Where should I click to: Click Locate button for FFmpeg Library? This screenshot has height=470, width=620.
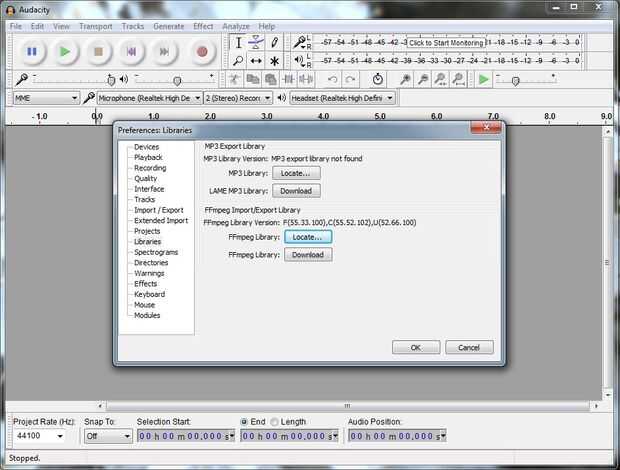click(308, 237)
